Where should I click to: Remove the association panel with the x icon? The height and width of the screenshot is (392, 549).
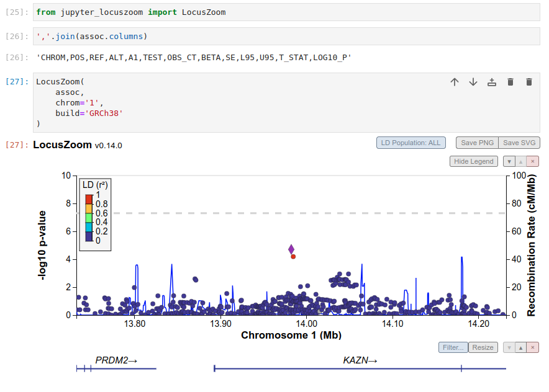point(532,161)
